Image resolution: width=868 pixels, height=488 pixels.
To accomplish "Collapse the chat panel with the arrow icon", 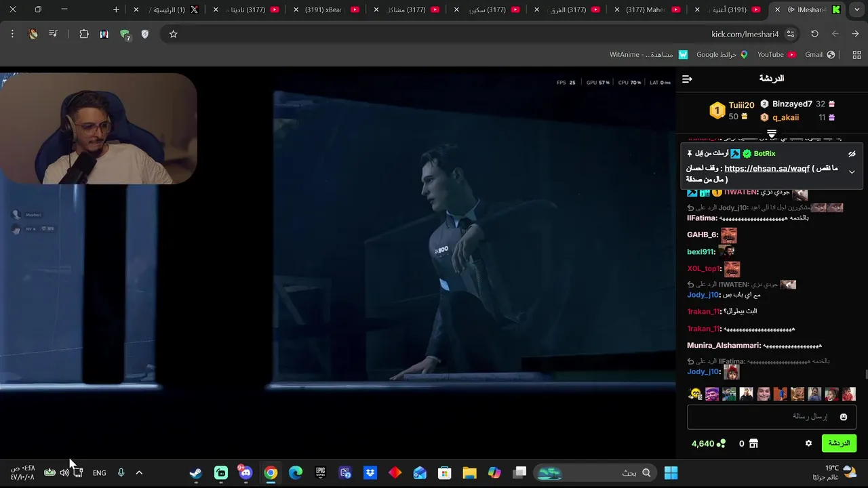I will coord(687,79).
